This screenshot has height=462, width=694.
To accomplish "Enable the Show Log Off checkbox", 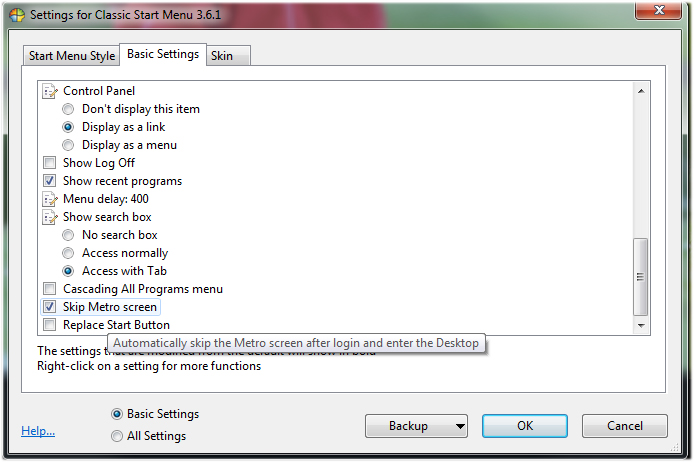I will (x=50, y=163).
